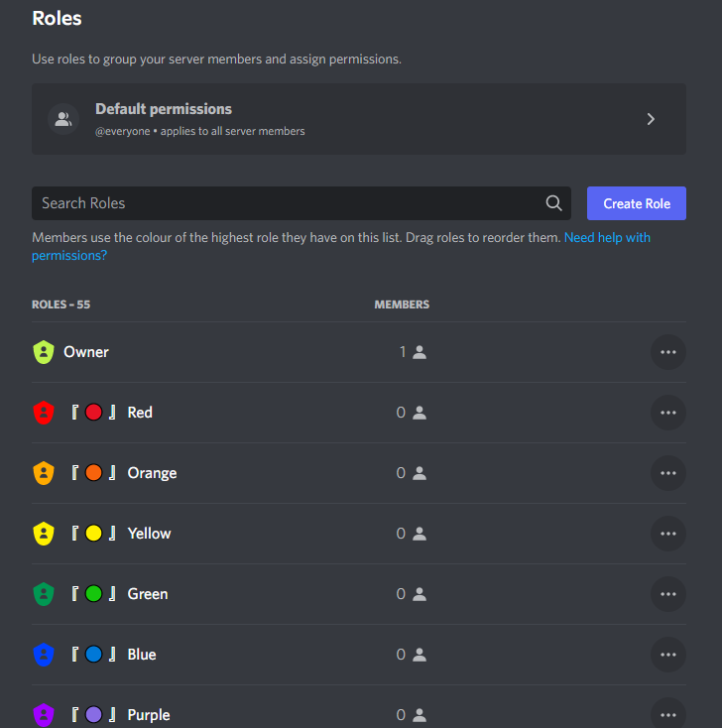Click the Blue role shield icon

click(43, 655)
